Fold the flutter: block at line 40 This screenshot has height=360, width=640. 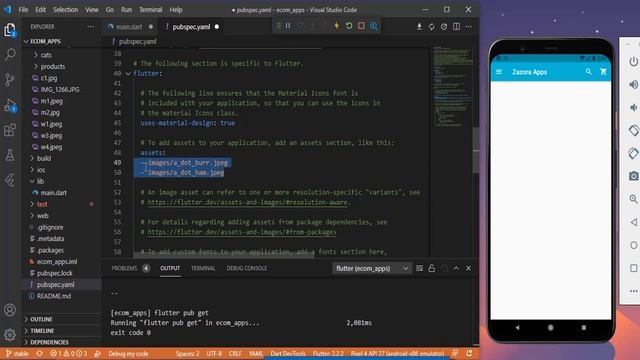[128, 73]
